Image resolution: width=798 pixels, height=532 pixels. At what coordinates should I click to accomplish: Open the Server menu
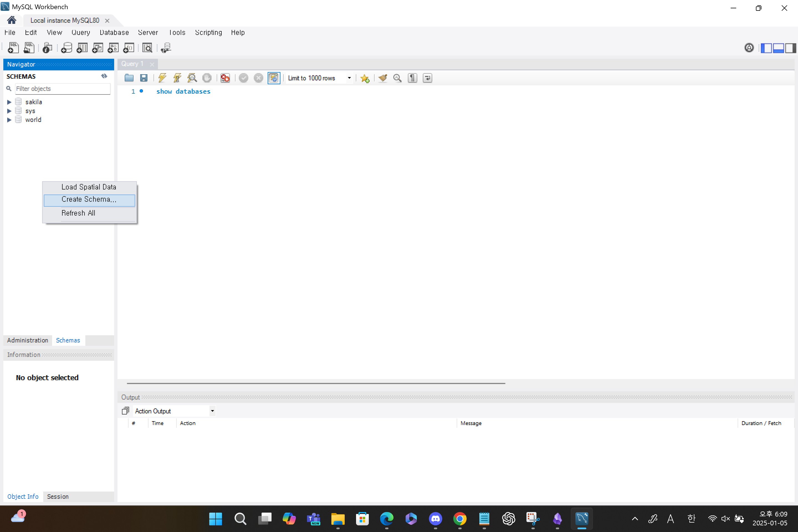pos(148,33)
